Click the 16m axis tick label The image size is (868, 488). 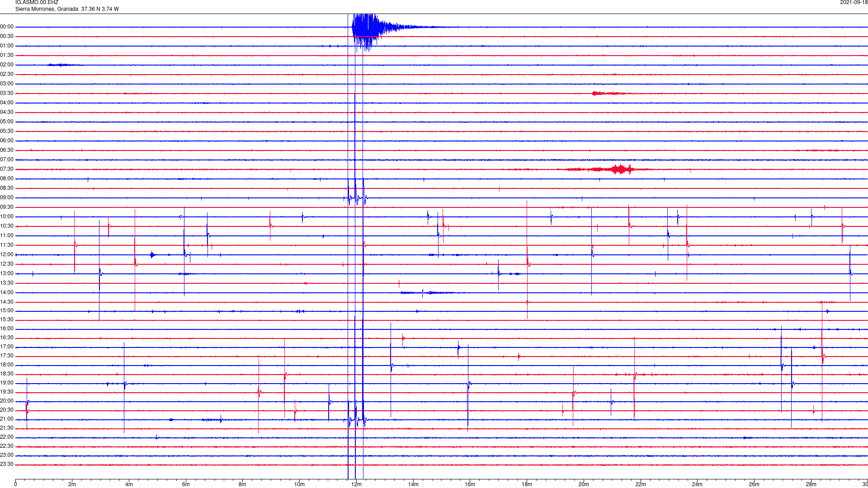pyautogui.click(x=470, y=484)
